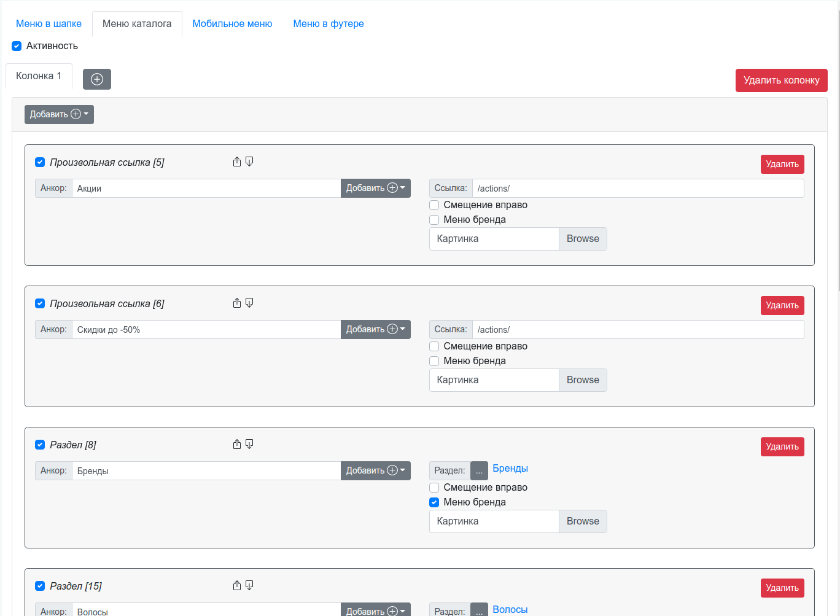Move Произвольная ссылка [5] down
This screenshot has width=840, height=616.
click(x=249, y=162)
